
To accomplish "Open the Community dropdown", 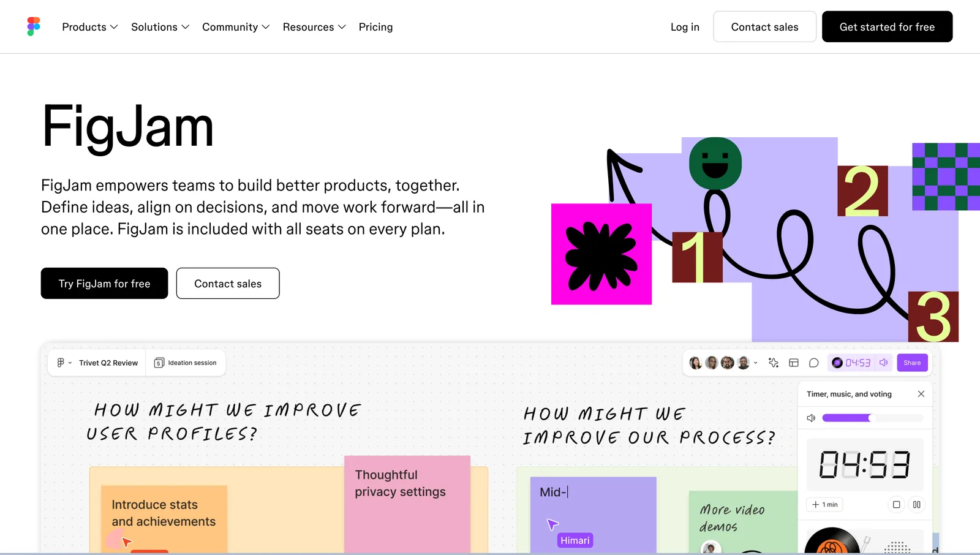I will 236,27.
